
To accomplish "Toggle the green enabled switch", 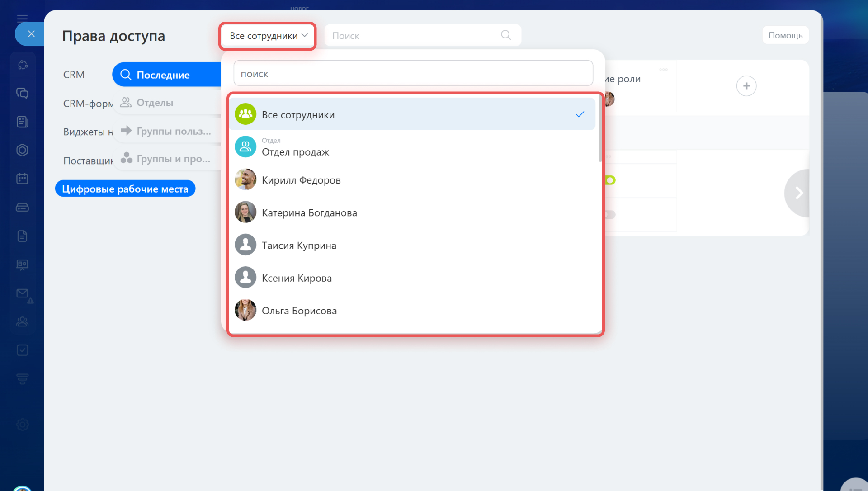I will 610,180.
